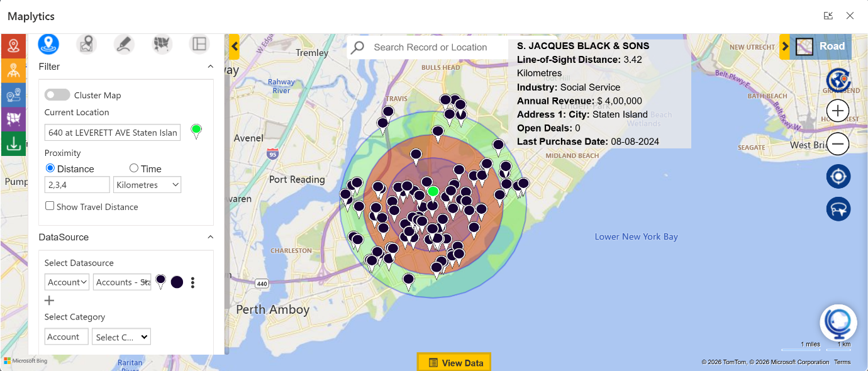Click the left panel vertical scrollbar
Screen dimensions: 868x371
(226, 194)
